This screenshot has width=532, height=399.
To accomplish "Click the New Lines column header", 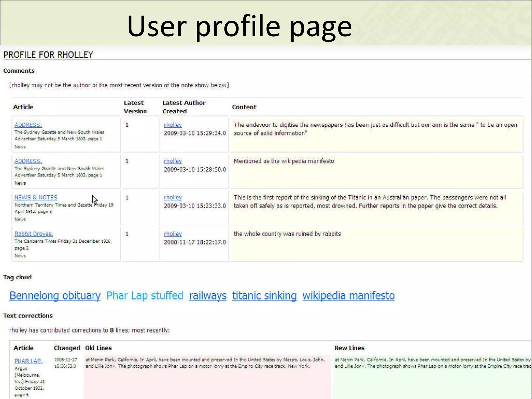I will (349, 348).
